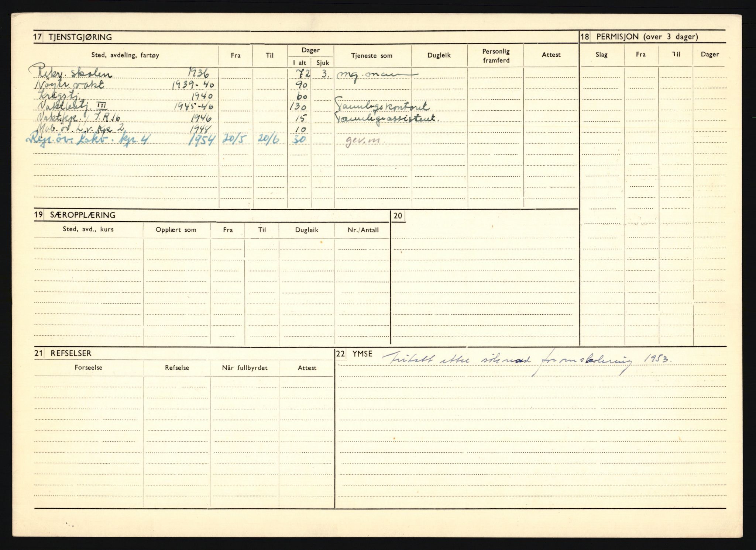Click the Dugleik header in the Tjenstgjøring table
Screen dimensions: 756x550
coord(439,55)
